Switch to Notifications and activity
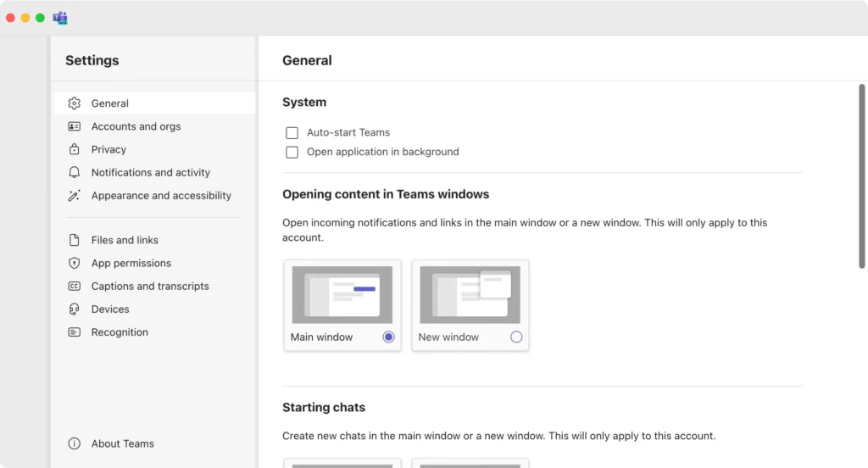 tap(154, 172)
